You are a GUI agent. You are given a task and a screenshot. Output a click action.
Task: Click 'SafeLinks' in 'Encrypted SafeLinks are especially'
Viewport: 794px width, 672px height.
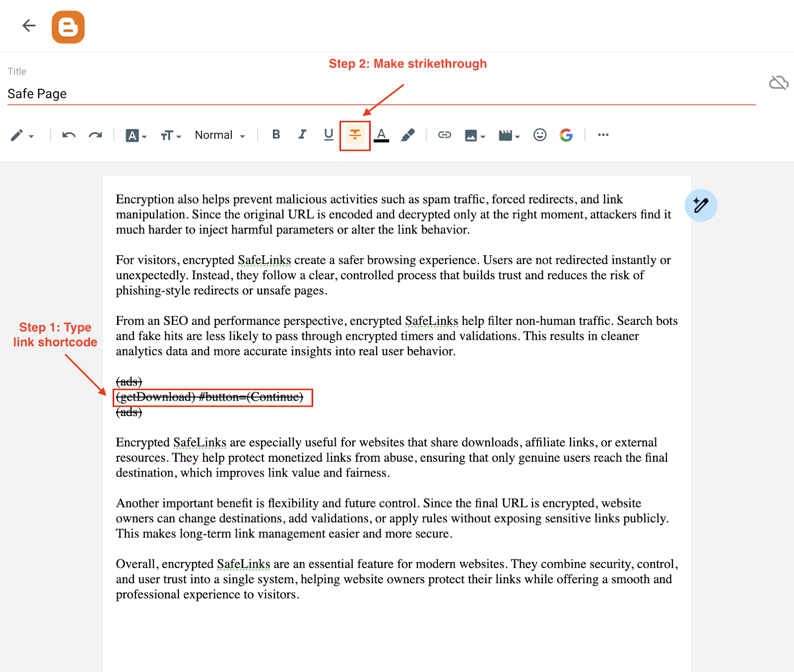click(x=199, y=442)
